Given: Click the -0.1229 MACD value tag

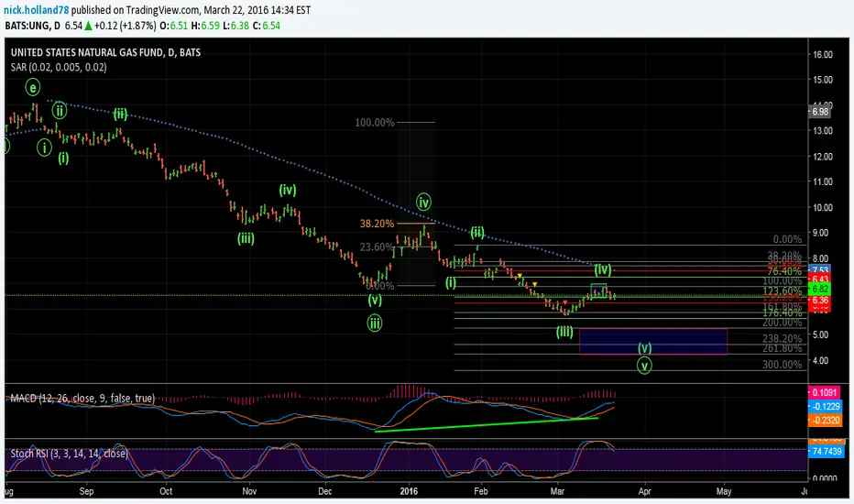Looking at the screenshot, I should pyautogui.click(x=825, y=407).
